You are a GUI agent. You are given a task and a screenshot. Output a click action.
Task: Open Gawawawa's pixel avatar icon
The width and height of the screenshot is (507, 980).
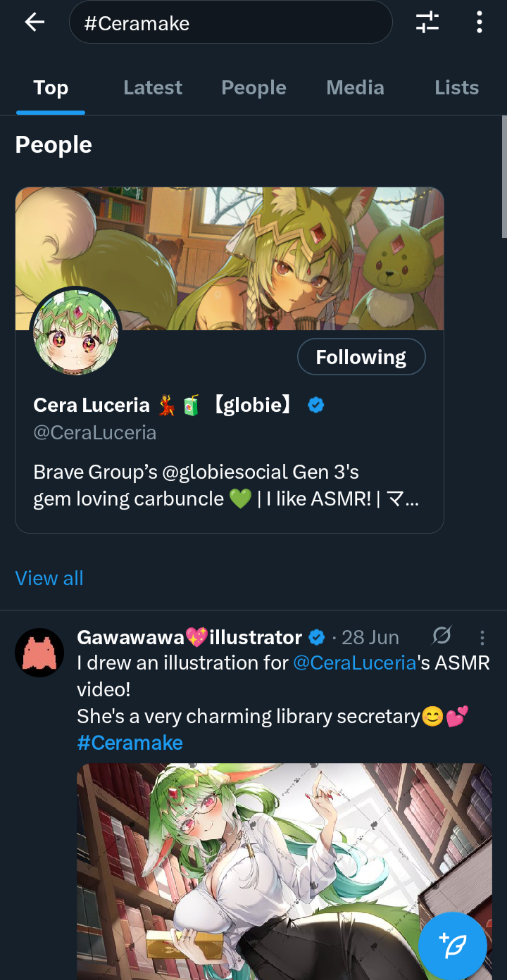click(x=39, y=653)
